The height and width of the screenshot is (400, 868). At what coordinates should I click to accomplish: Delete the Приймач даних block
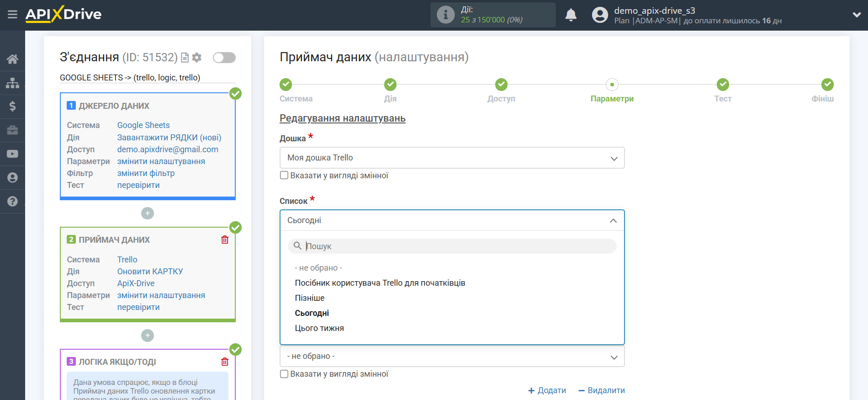pos(225,240)
